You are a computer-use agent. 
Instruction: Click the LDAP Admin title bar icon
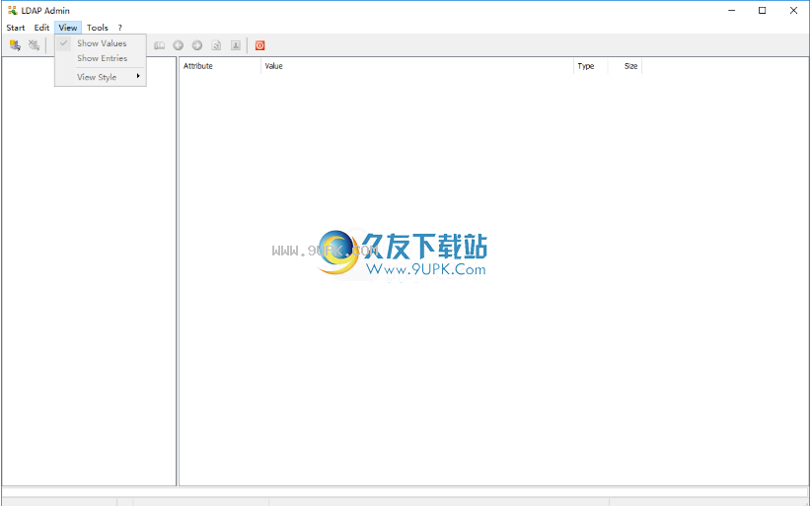(13, 11)
